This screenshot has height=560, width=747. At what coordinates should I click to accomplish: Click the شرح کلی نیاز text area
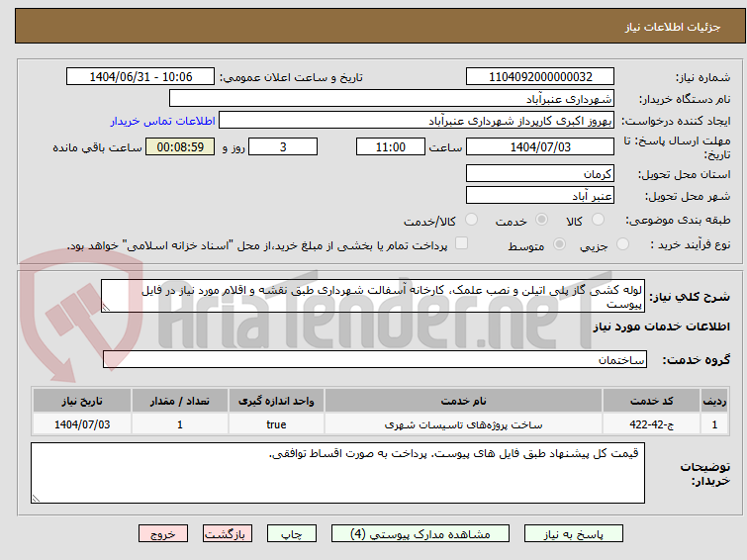373,296
